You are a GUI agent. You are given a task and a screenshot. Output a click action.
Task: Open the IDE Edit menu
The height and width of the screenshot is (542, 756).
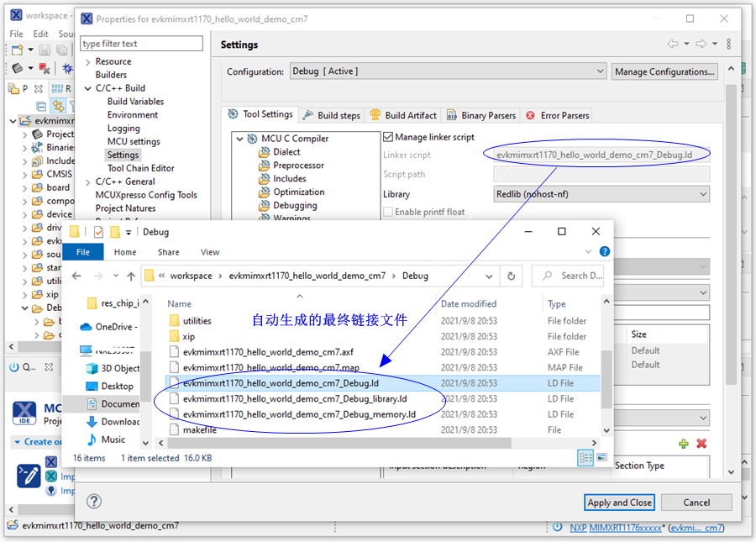(x=40, y=34)
